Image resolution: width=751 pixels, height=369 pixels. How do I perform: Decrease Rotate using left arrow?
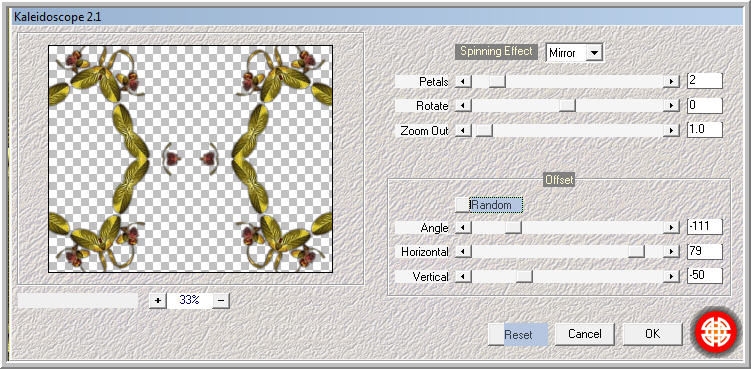tap(463, 106)
